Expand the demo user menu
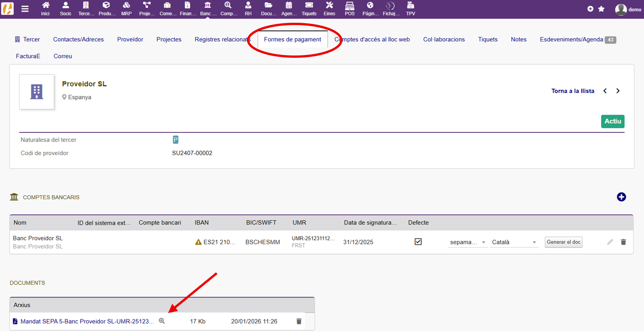The width and height of the screenshot is (644, 333). (x=628, y=9)
